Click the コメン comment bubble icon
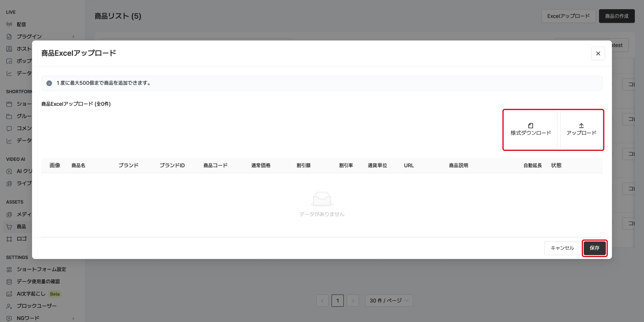 click(9, 129)
